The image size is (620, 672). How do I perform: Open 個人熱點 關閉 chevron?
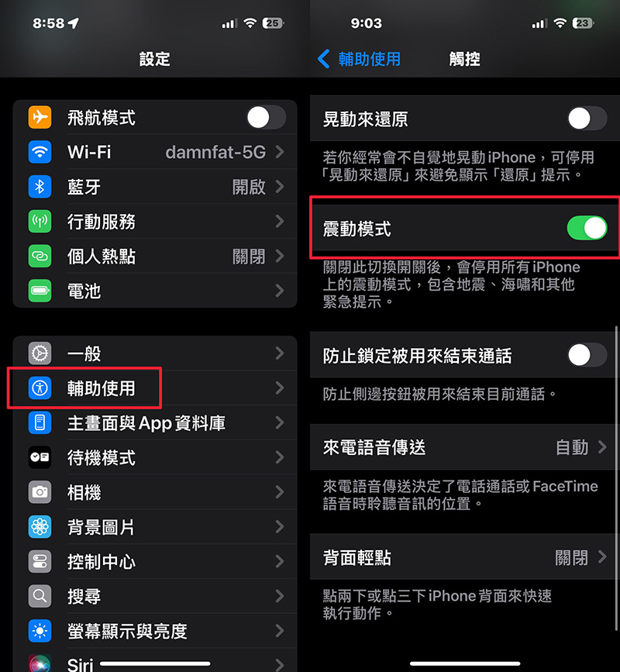pos(280,257)
